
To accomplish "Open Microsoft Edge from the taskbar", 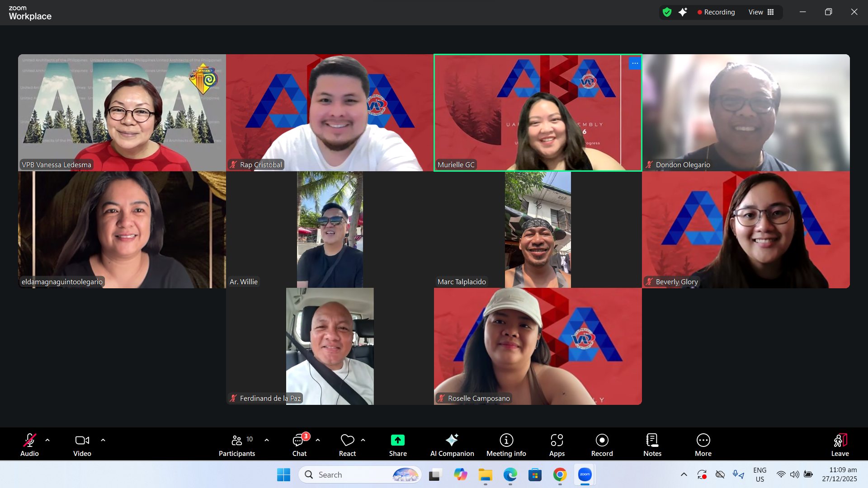I will 510,475.
